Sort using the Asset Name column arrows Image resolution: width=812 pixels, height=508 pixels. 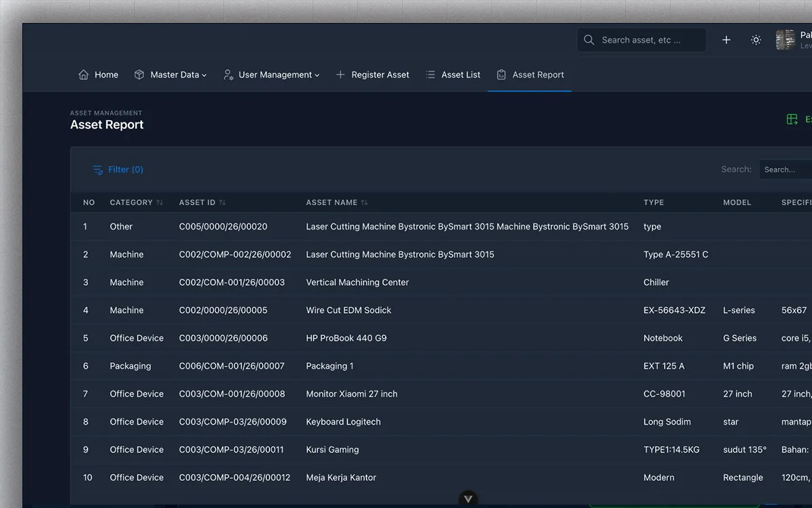tap(364, 203)
